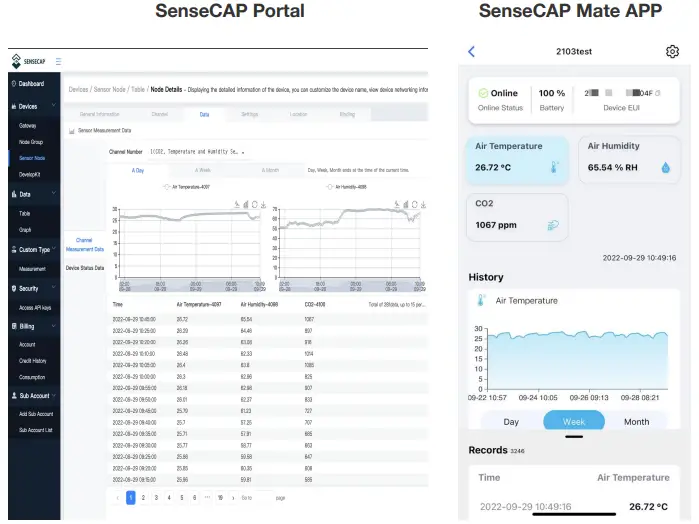Switch temperature chart to bar view
This screenshot has height=524, width=699.
tap(246, 204)
